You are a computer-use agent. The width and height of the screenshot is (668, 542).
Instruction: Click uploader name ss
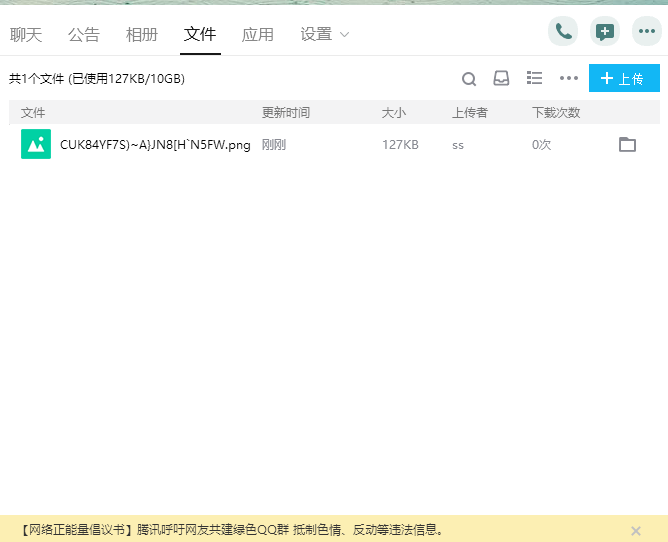click(x=458, y=146)
